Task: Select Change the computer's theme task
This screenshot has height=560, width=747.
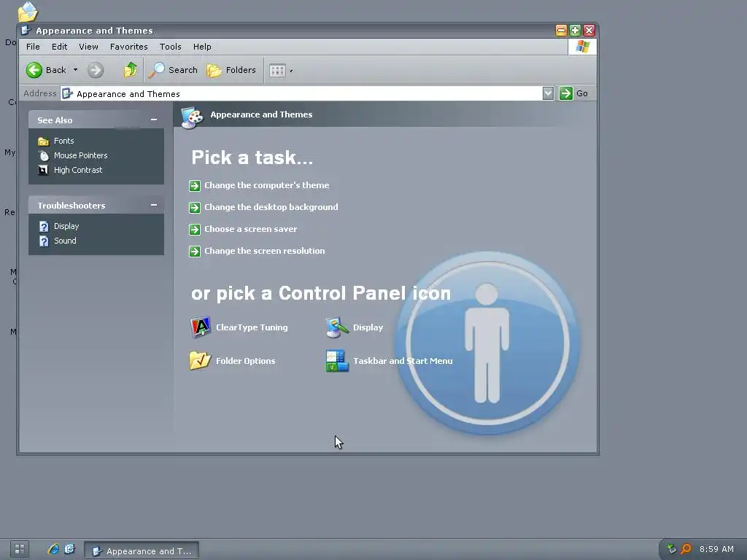Action: 267,185
